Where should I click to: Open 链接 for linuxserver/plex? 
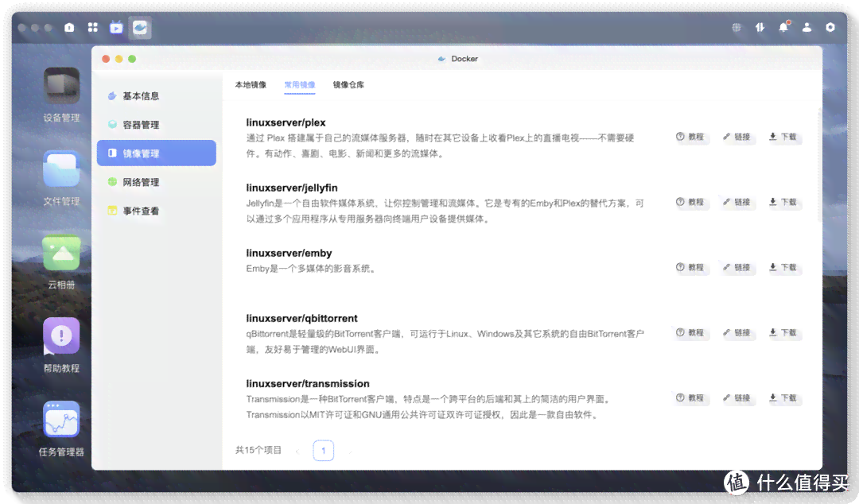coord(737,137)
